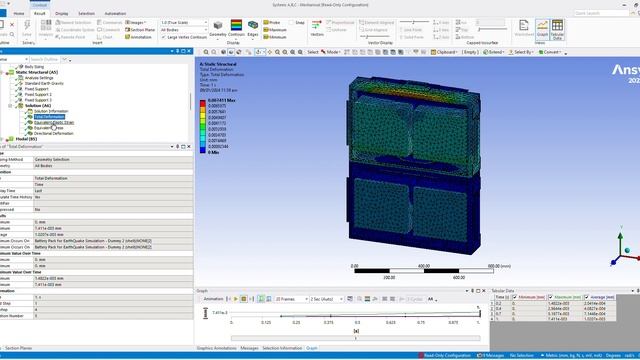Image resolution: width=640 pixels, height=360 pixels.
Task: Switch to the Result ribbon tab
Action: tap(40, 13)
